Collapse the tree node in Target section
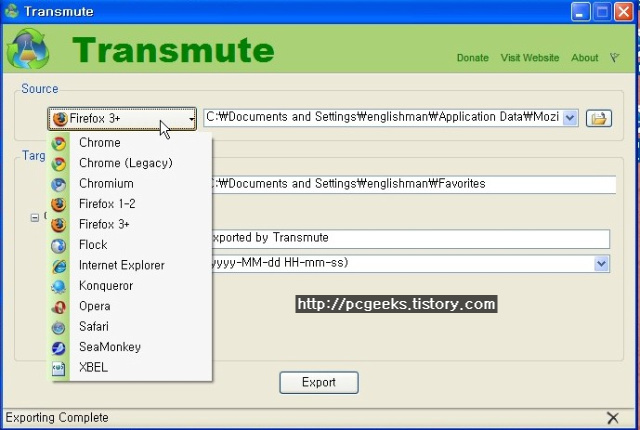Viewport: 640px width, 430px height. pyautogui.click(x=35, y=217)
